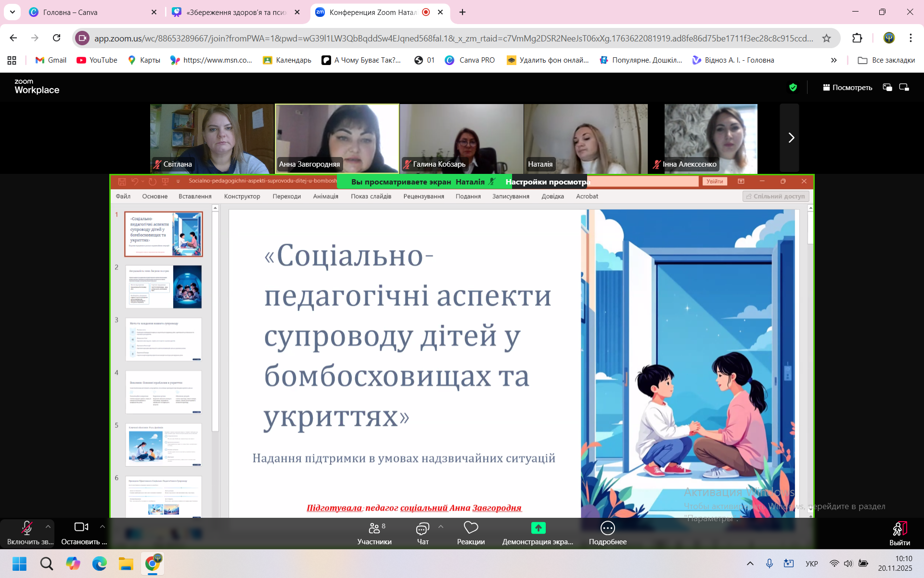The image size is (924, 578).
Task: Show next participants with right chevron
Action: coord(791,138)
